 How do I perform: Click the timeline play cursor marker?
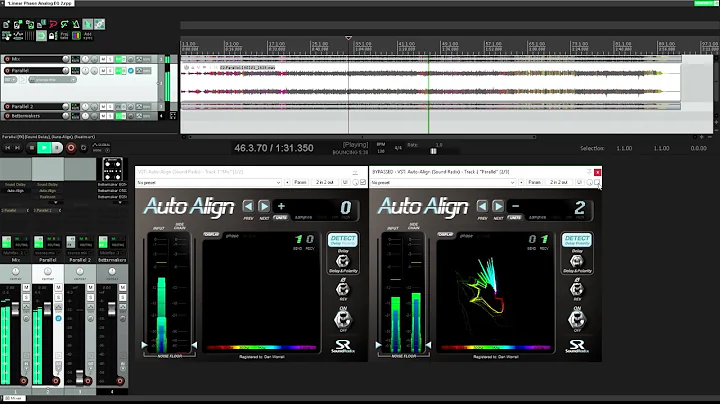(x=349, y=39)
